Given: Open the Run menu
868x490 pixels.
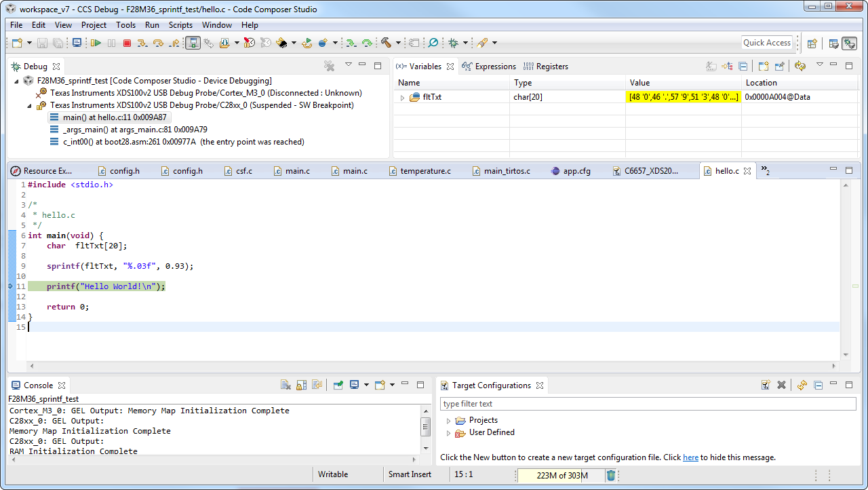Looking at the screenshot, I should click(152, 25).
